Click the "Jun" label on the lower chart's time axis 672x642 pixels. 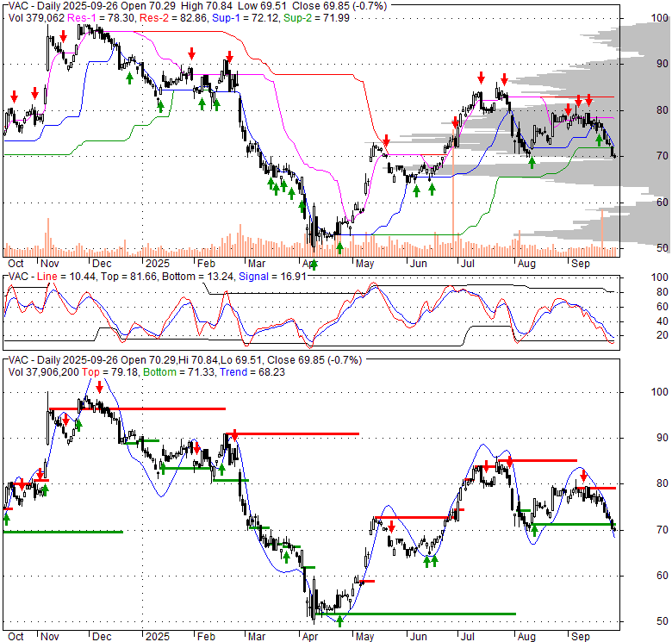pos(419,637)
